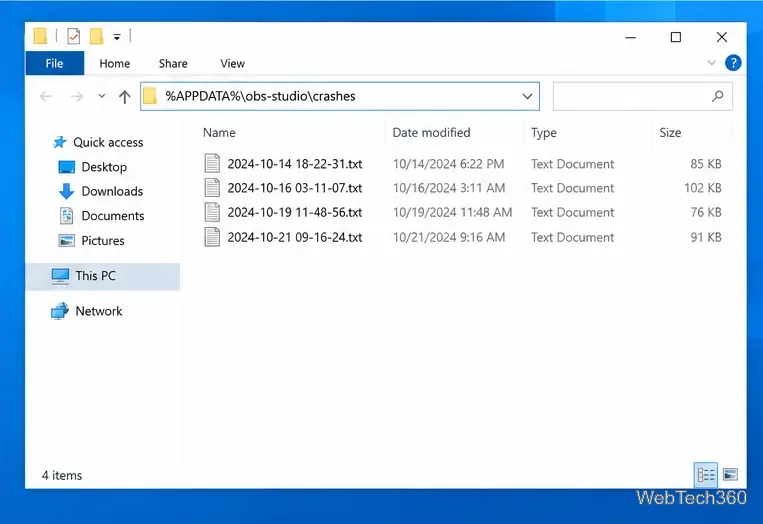Click the address bar path field

(x=340, y=96)
